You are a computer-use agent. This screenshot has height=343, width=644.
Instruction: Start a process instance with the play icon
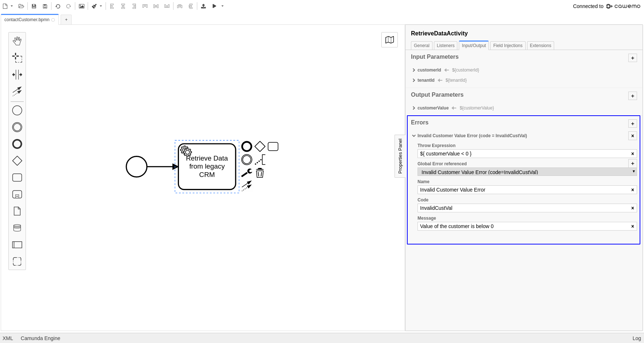(214, 6)
